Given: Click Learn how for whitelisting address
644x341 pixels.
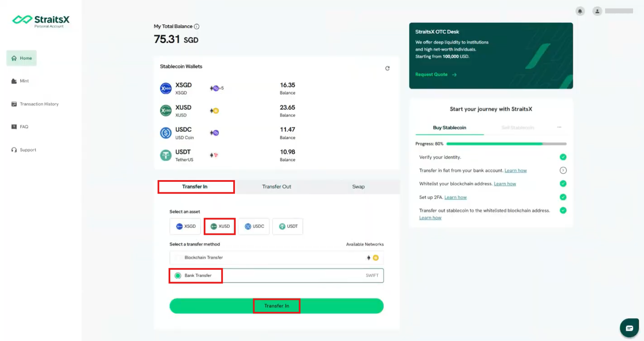Looking at the screenshot, I should [505, 184].
